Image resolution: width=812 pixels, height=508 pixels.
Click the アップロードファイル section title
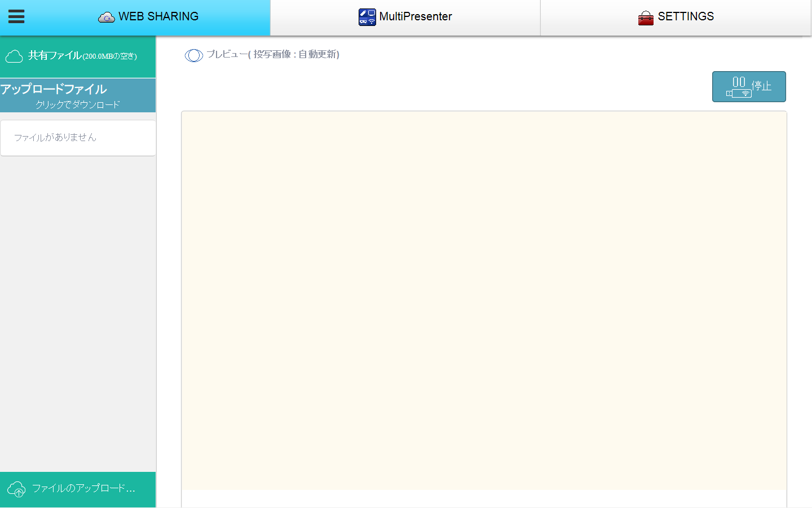click(x=54, y=89)
